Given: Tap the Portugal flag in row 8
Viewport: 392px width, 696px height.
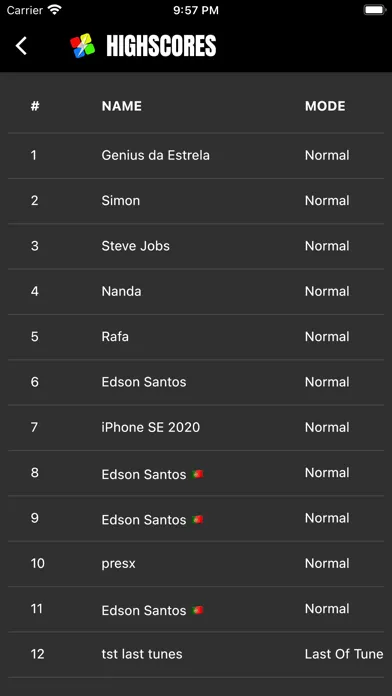Looking at the screenshot, I should pos(198,474).
